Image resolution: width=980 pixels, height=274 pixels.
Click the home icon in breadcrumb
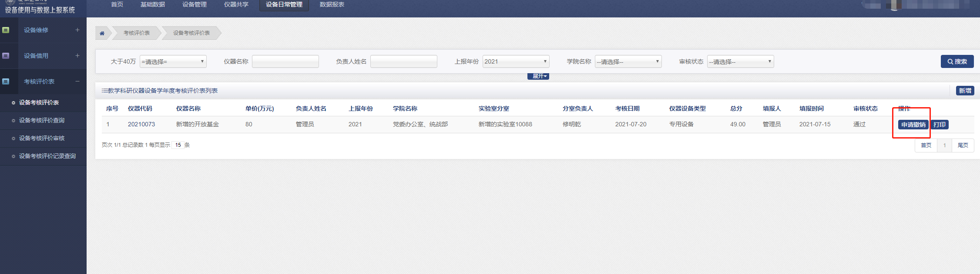click(102, 33)
